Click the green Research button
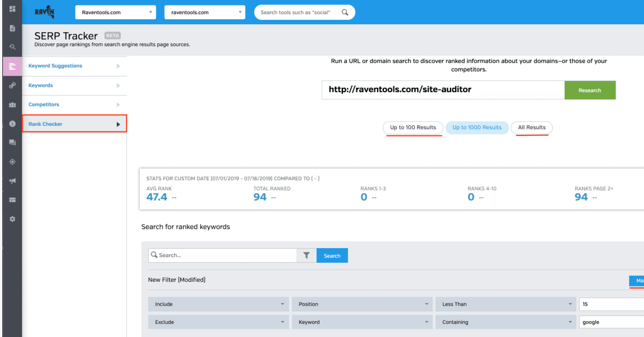The image size is (644, 337). pyautogui.click(x=590, y=90)
